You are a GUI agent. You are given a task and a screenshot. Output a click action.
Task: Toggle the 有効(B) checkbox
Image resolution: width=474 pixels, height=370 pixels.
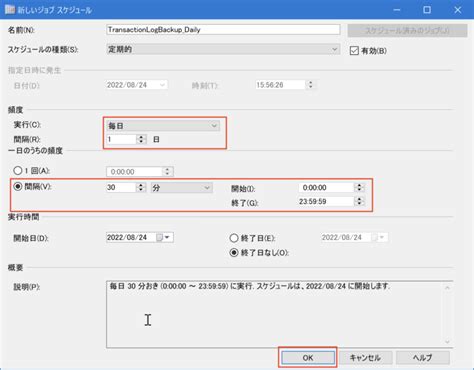click(354, 51)
